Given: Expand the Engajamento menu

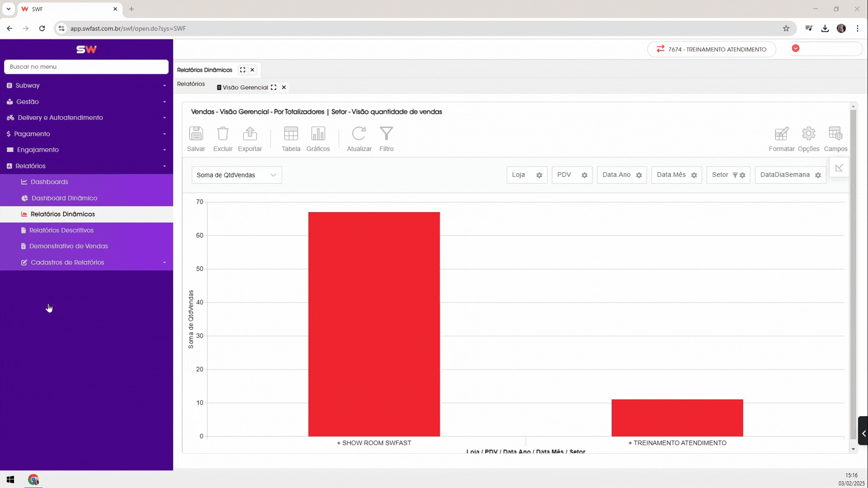Looking at the screenshot, I should pos(86,150).
